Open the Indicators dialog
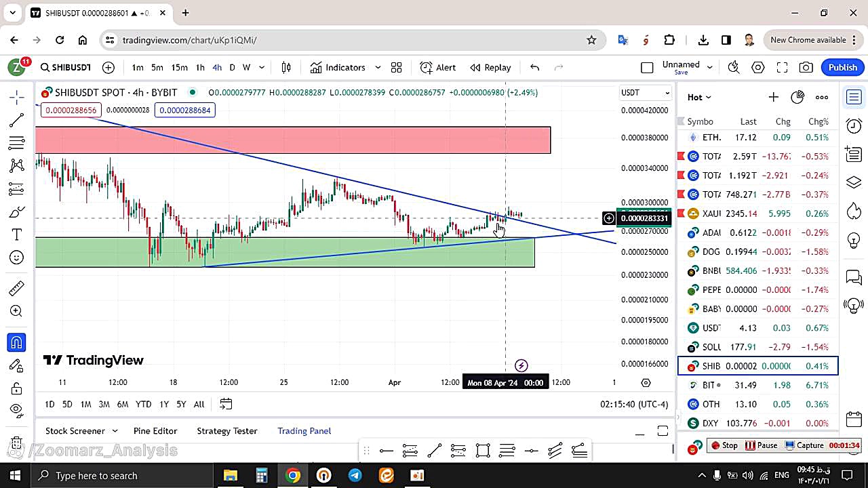 click(x=338, y=67)
